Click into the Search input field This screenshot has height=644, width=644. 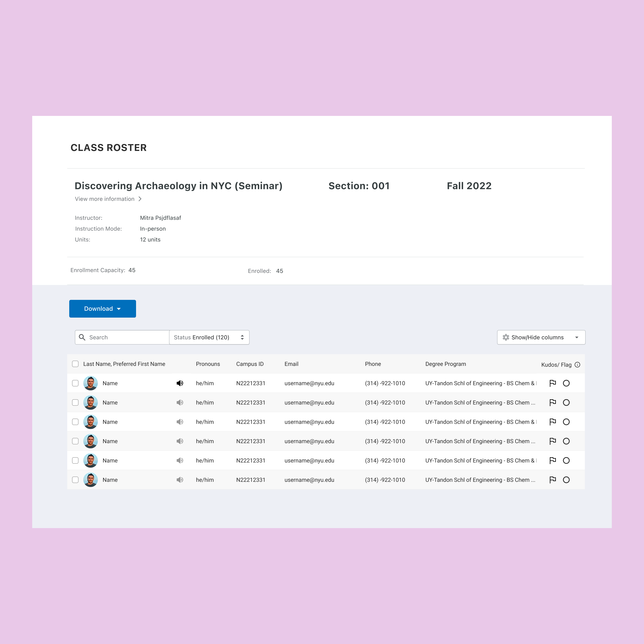pos(127,337)
